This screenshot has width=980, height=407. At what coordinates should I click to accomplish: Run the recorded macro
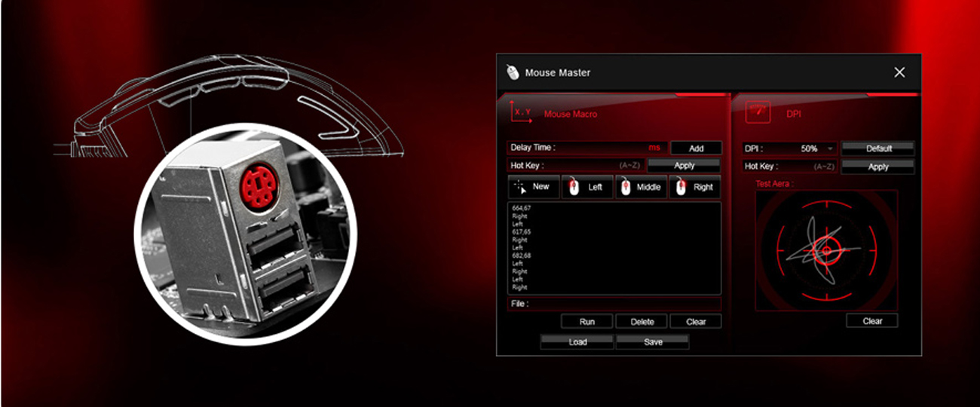point(586,322)
